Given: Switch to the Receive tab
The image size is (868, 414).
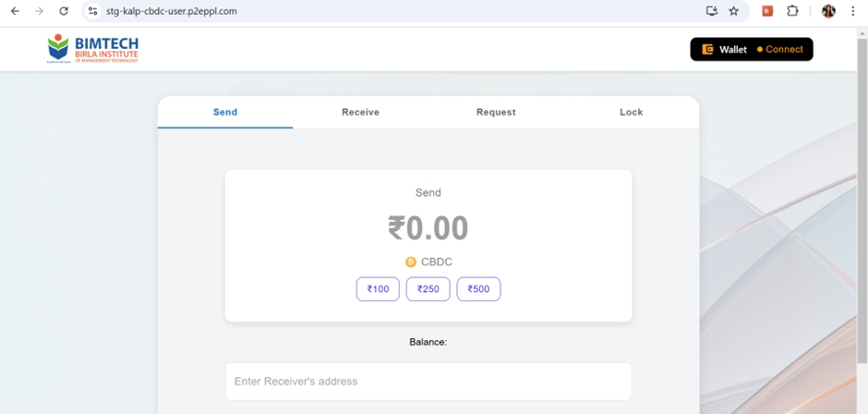Looking at the screenshot, I should 360,112.
